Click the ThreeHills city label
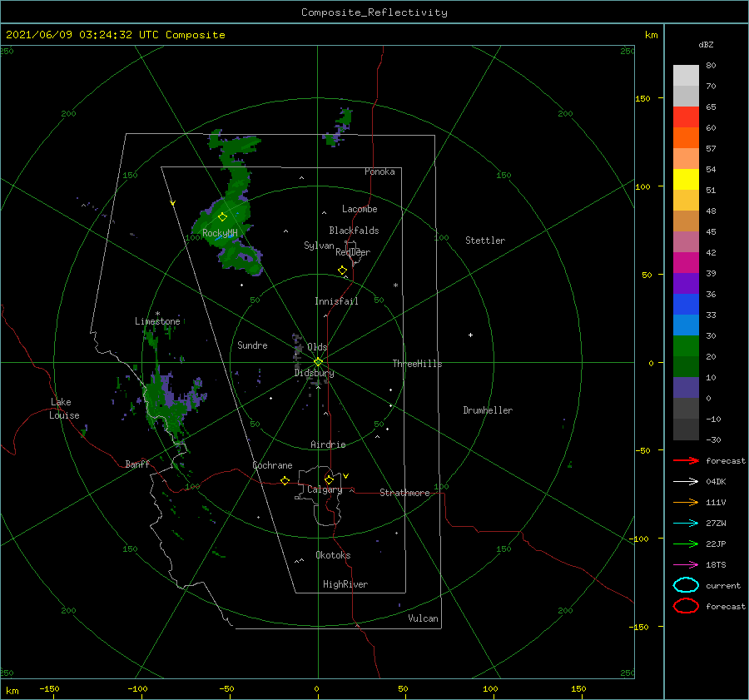 (x=417, y=364)
